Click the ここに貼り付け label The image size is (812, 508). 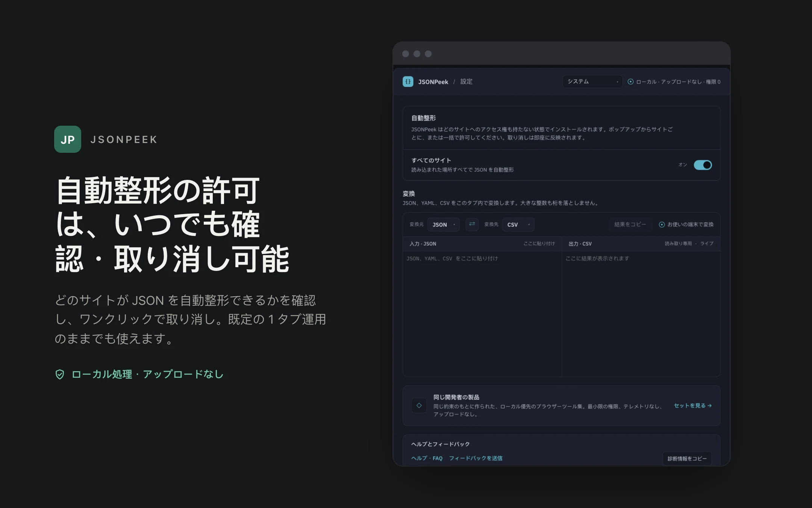coord(539,244)
